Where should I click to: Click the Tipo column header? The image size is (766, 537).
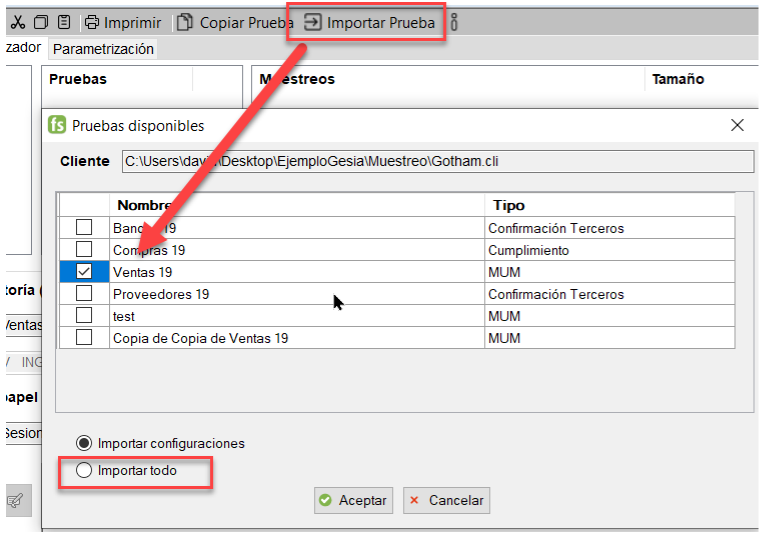(x=610, y=205)
